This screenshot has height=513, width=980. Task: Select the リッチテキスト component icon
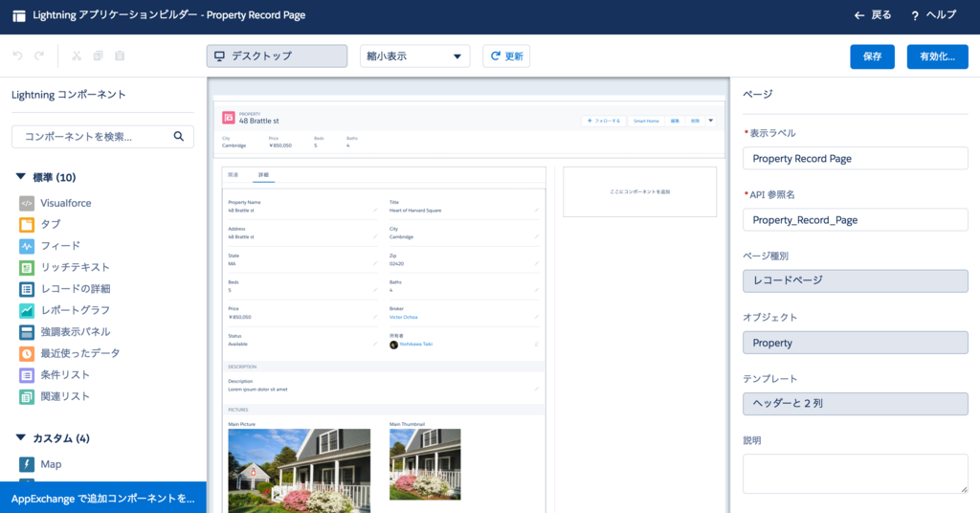click(26, 267)
